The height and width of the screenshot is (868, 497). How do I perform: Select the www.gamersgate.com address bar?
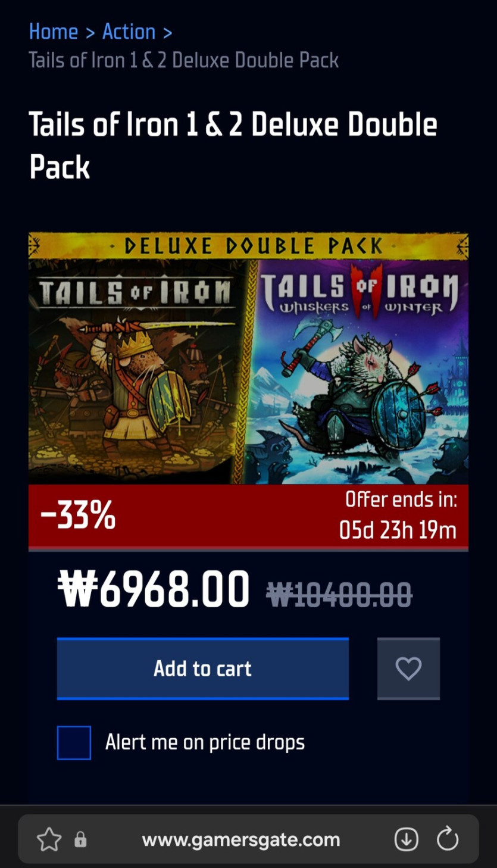tap(241, 840)
